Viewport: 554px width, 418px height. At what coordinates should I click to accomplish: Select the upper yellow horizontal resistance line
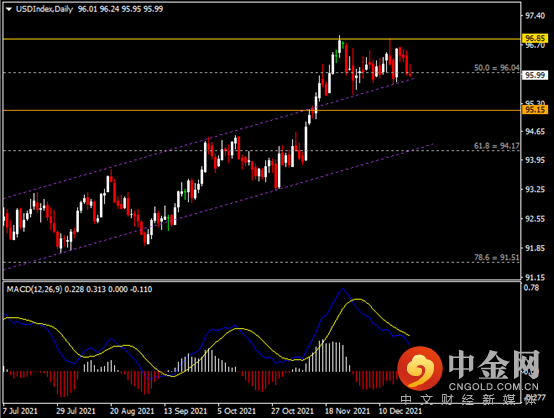261,39
